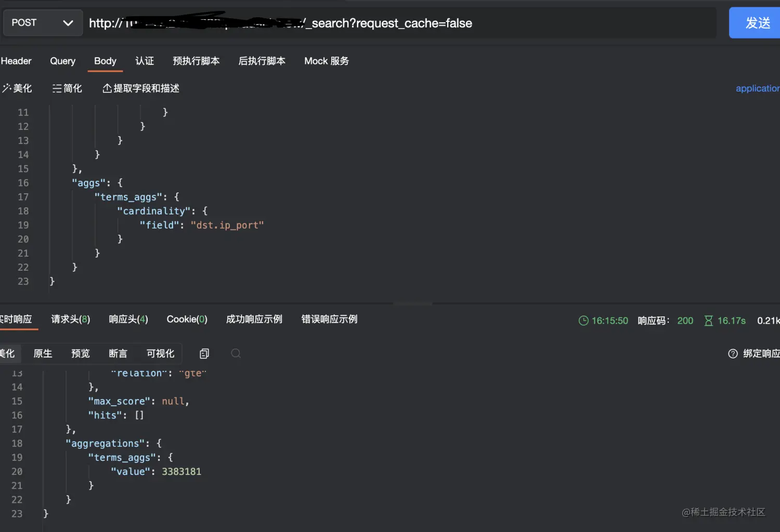Select the pre-request script (预执行脚本) tab
Image resolution: width=780 pixels, height=532 pixels.
pyautogui.click(x=196, y=61)
